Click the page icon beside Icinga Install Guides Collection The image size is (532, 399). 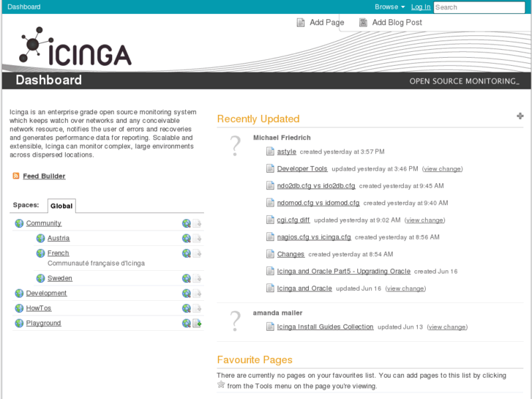click(x=270, y=327)
